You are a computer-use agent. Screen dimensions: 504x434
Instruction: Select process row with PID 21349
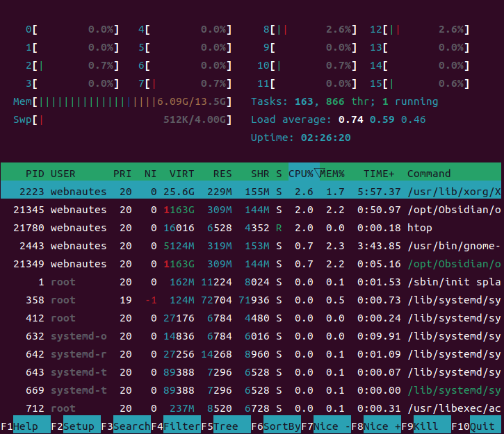click(251, 264)
